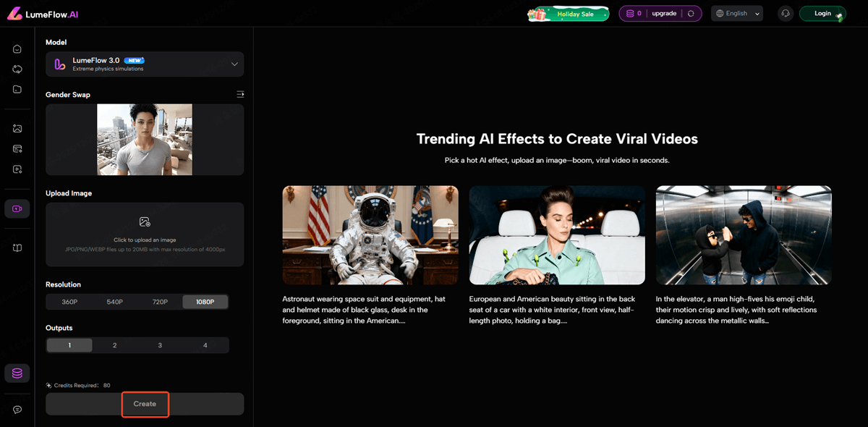Set Outputs count to 4
This screenshot has height=427, width=868.
205,345
